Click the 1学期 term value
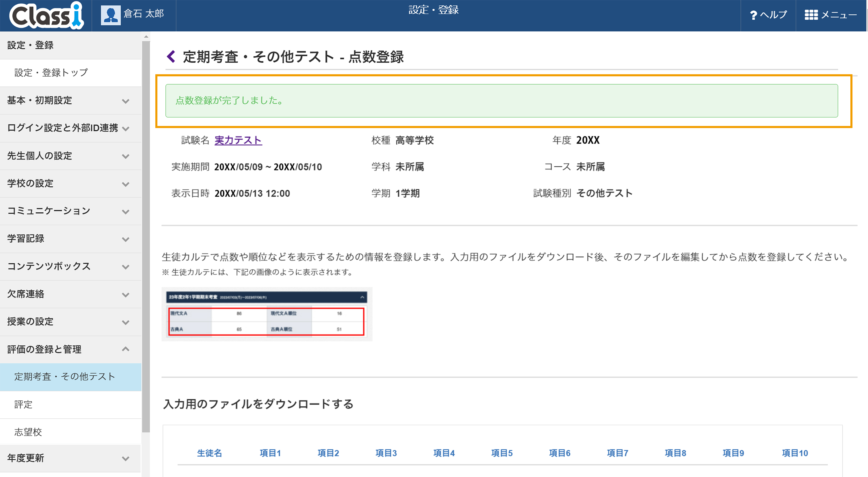The width and height of the screenshot is (868, 477). click(407, 193)
